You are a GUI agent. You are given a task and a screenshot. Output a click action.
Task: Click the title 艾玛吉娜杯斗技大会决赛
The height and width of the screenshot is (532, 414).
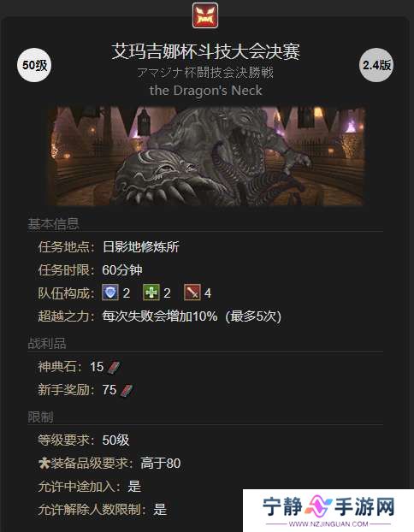coord(205,51)
